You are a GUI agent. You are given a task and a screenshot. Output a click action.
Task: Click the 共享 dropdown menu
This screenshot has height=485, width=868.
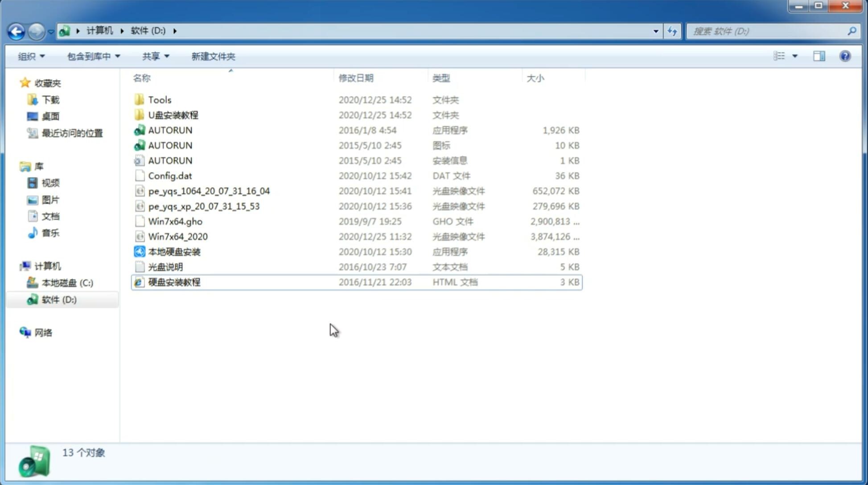tap(154, 56)
